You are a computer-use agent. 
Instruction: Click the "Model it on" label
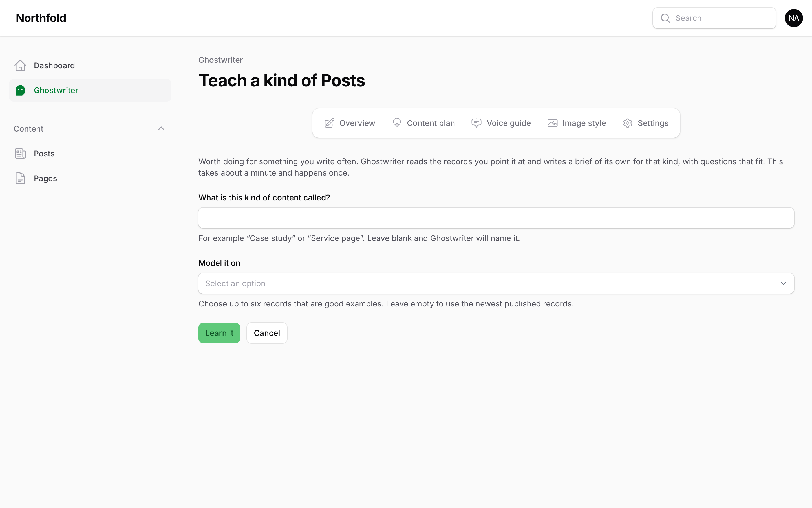pos(219,263)
